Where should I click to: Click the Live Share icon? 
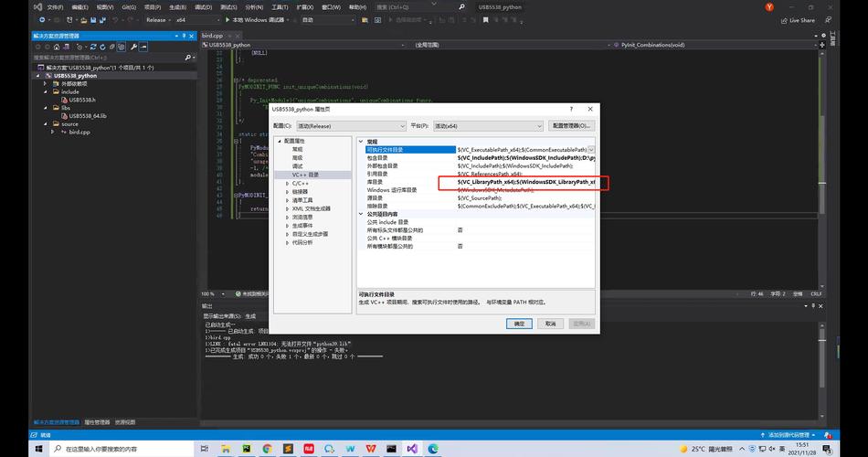coord(784,20)
